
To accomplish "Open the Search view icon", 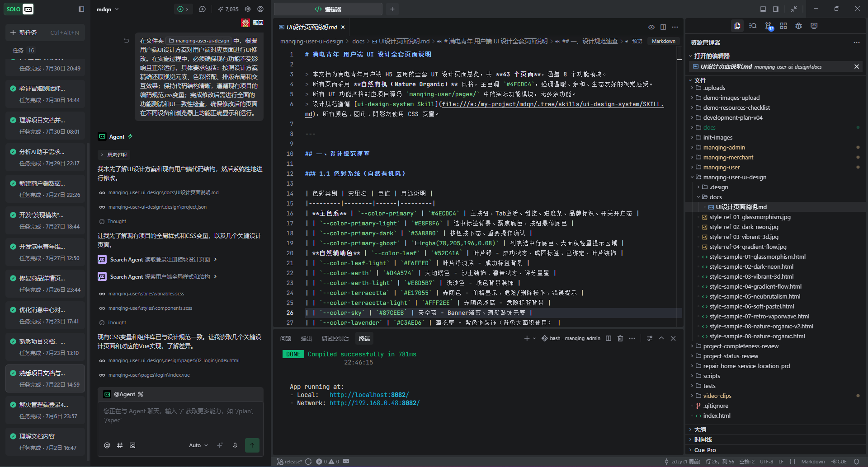I will (753, 26).
